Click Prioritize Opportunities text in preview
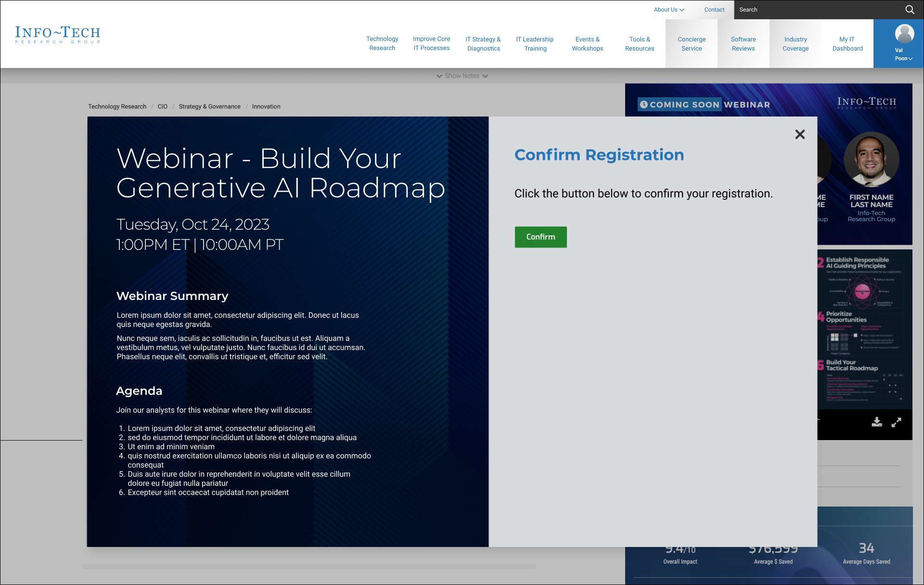This screenshot has height=585, width=924. point(847,317)
